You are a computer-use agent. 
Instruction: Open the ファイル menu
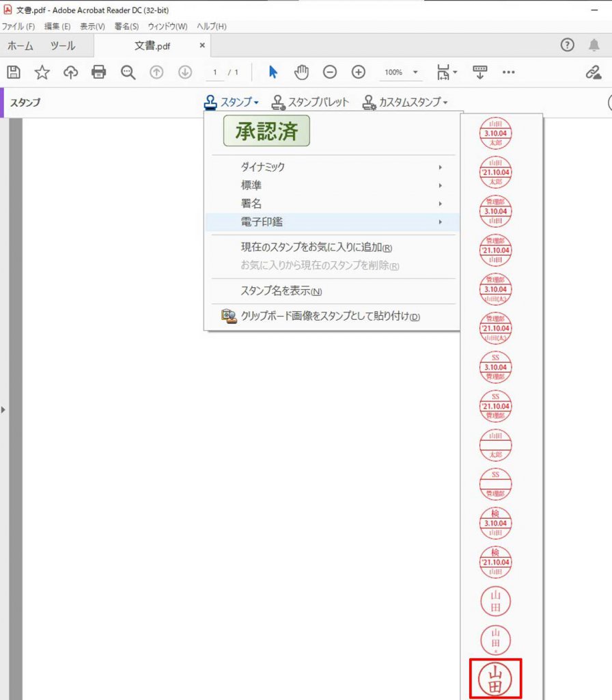18,27
